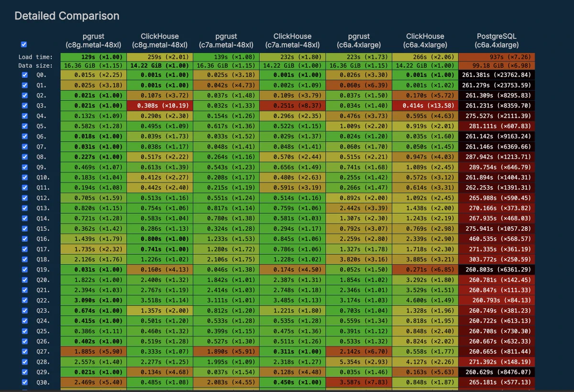Select the PostgreSQL c6a.4xlarge column header
Screen dimensions: 574x392
(497, 41)
